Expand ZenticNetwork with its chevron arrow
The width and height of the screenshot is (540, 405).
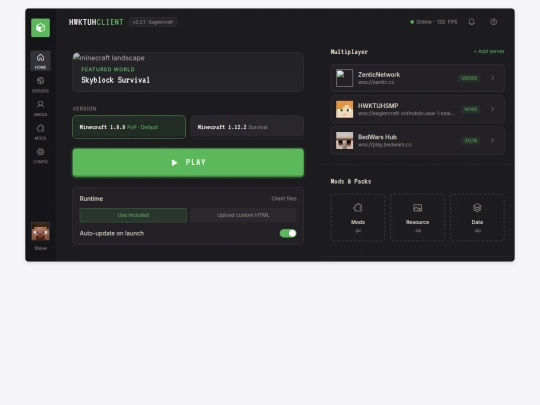(492, 78)
